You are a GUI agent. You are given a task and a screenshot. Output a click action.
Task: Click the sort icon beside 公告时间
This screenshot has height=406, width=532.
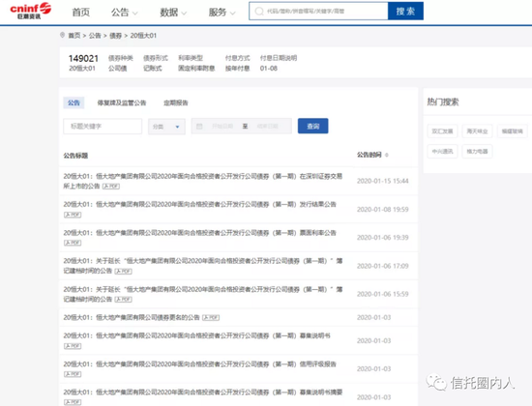click(x=387, y=155)
